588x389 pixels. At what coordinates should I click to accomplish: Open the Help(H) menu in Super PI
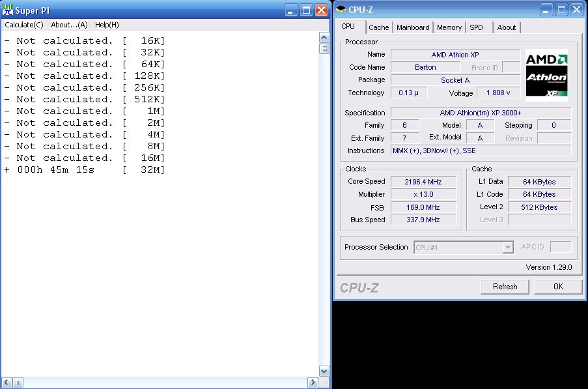pos(107,25)
